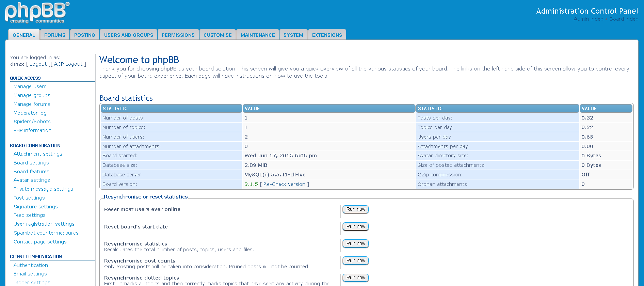The width and height of the screenshot is (644, 286).
Task: Go to Users and Groups tab
Action: (x=129, y=35)
